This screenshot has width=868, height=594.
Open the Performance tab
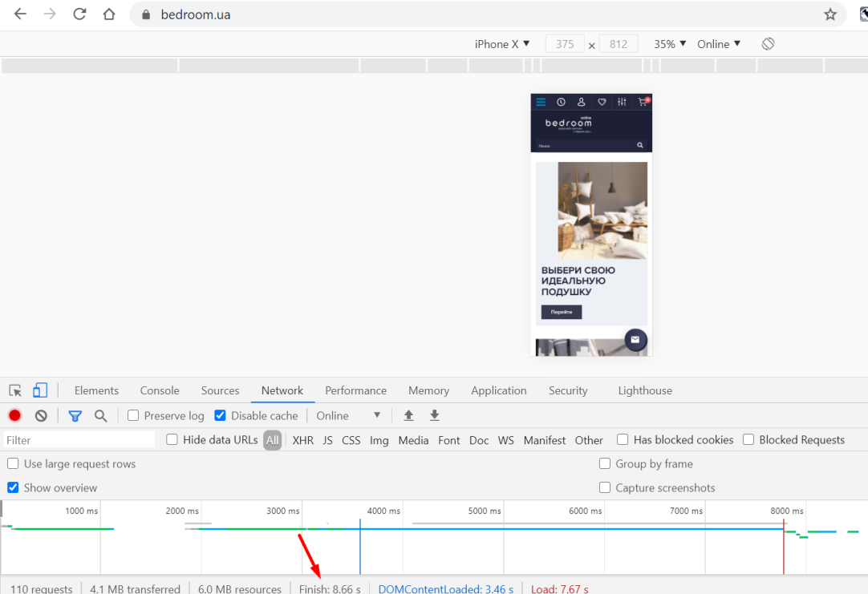355,390
